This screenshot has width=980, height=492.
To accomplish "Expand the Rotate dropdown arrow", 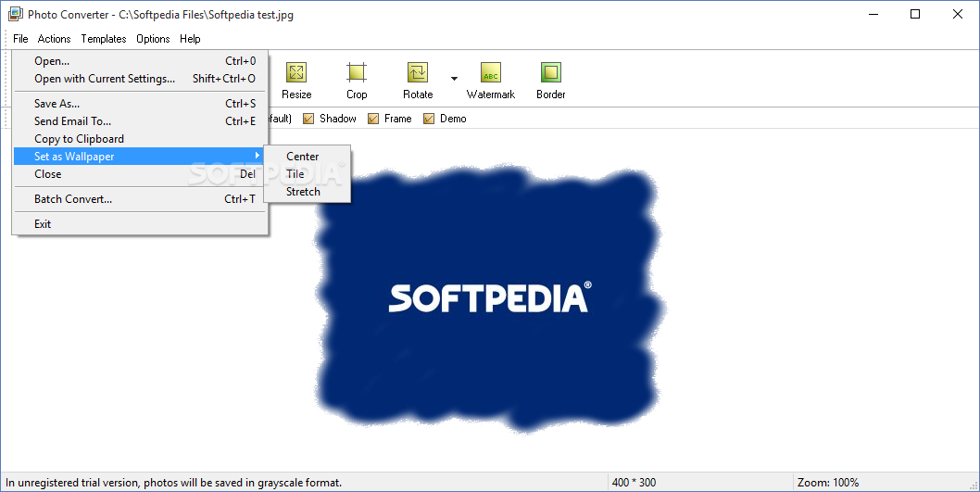I will coord(454,79).
